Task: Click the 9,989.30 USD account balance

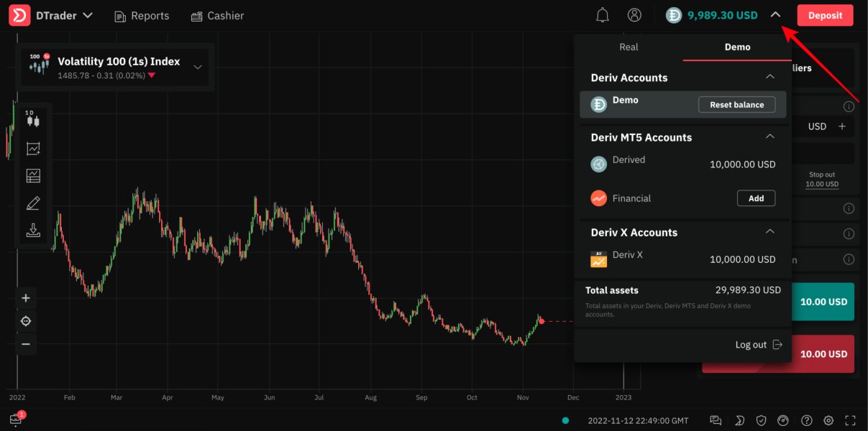Action: click(x=722, y=15)
